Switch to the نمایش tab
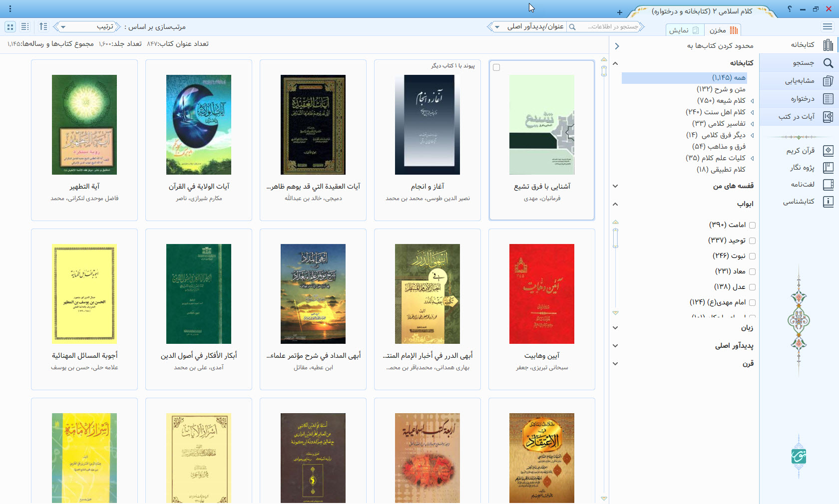The image size is (839, 504). coord(685,30)
